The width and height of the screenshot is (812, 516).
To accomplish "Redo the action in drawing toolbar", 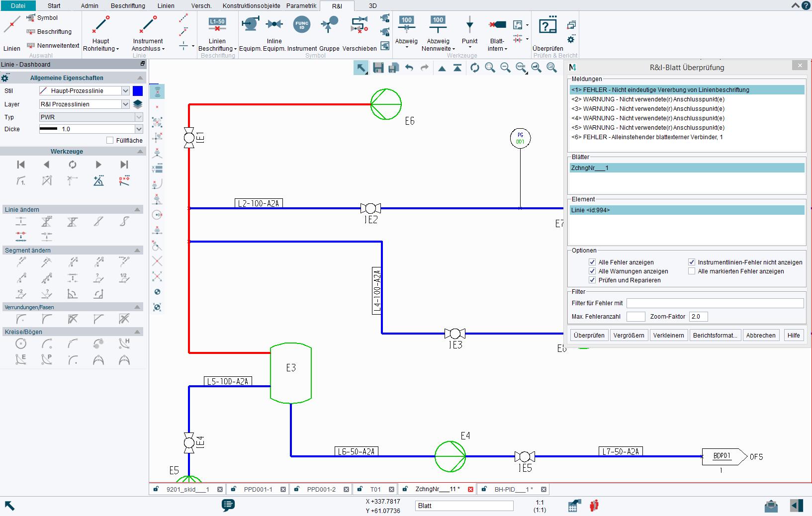I will coord(425,68).
